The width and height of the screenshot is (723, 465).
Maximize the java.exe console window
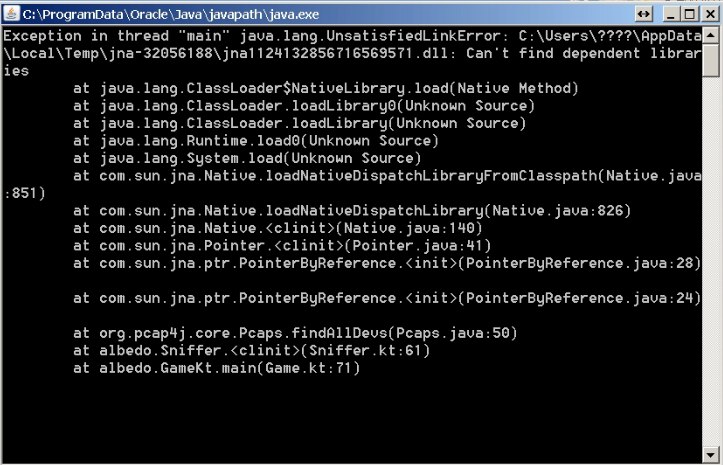689,14
